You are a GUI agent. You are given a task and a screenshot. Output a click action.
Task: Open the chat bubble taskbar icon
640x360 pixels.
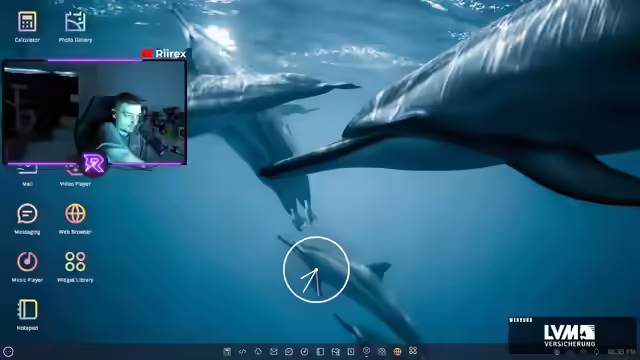click(289, 351)
